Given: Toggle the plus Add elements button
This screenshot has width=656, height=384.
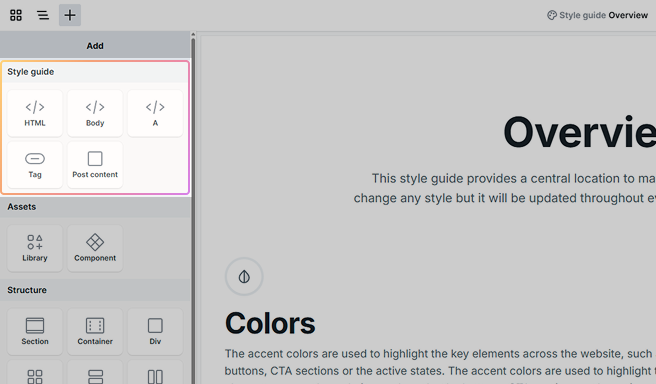Looking at the screenshot, I should tap(70, 15).
